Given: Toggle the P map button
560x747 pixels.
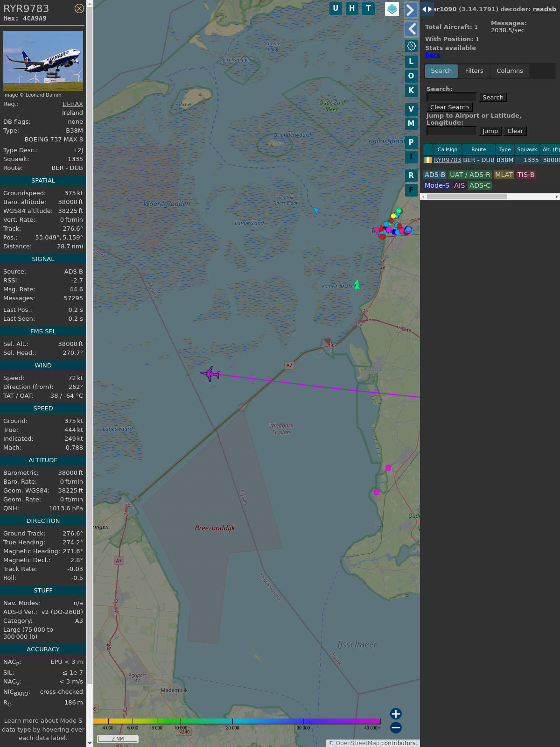Looking at the screenshot, I should click(x=411, y=142).
